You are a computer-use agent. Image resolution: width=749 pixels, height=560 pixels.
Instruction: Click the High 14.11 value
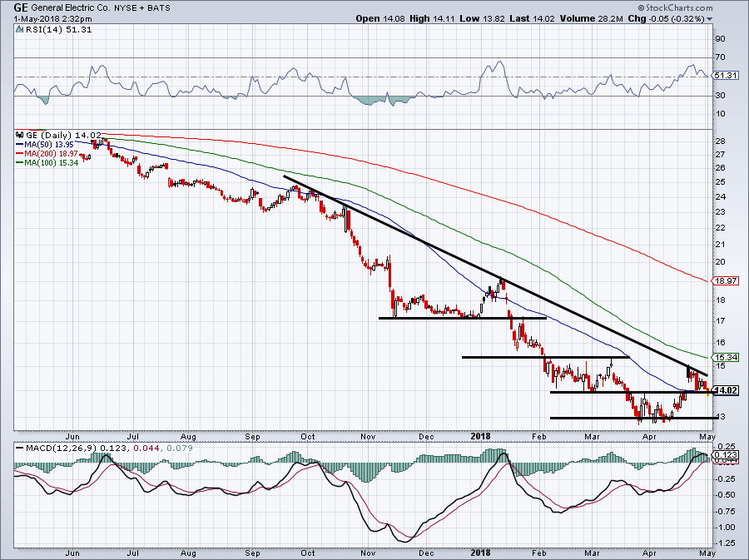433,18
